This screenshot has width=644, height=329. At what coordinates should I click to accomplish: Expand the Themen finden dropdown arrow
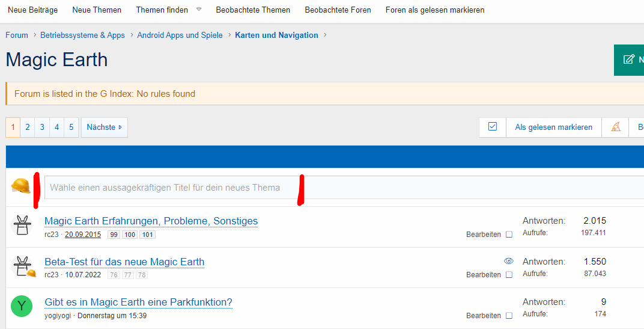(199, 10)
